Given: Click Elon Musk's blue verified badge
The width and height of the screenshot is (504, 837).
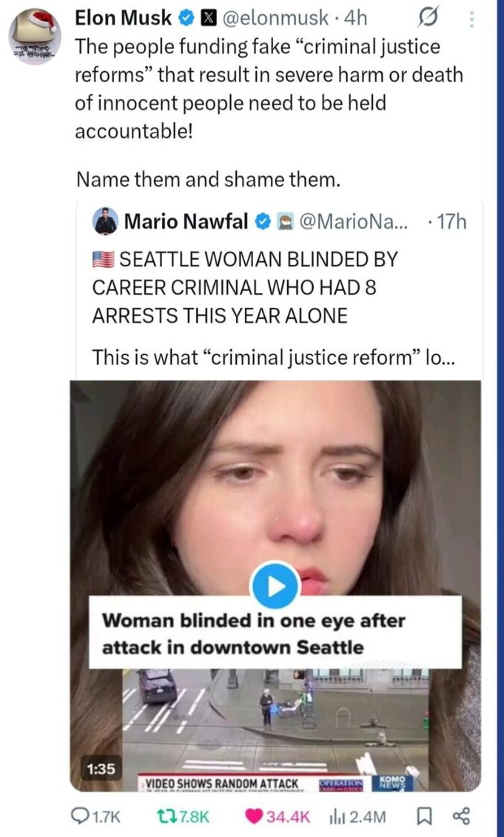Looking at the screenshot, I should pyautogui.click(x=187, y=16).
